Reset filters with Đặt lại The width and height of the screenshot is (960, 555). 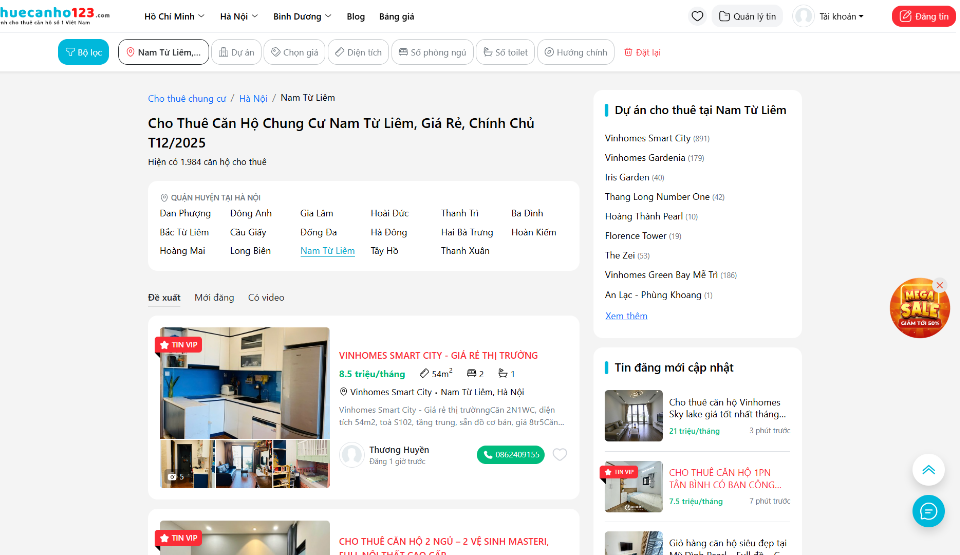click(x=642, y=52)
